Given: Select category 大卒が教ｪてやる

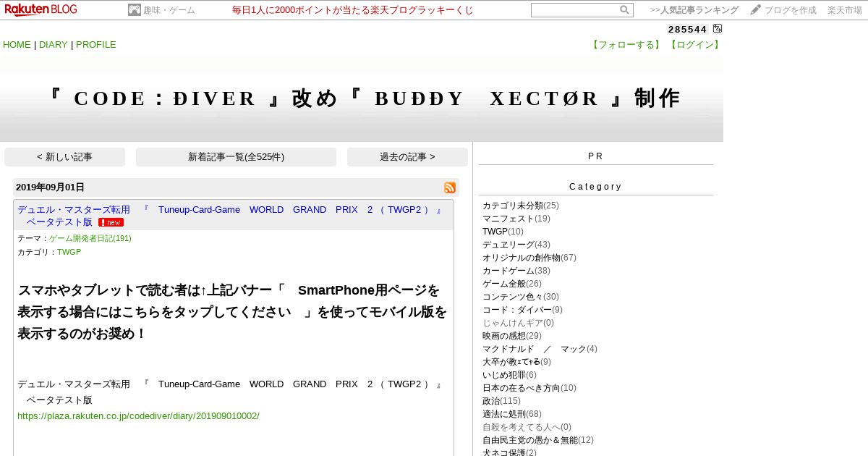Looking at the screenshot, I should click(x=511, y=362).
